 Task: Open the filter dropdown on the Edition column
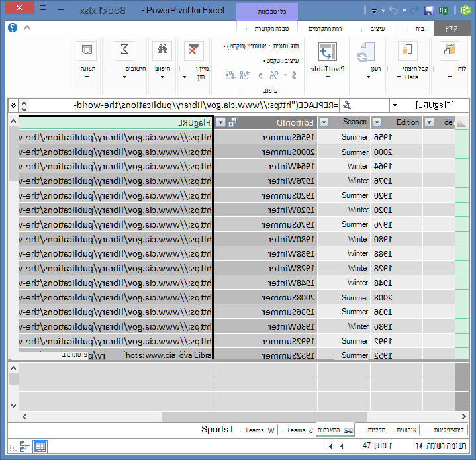click(x=377, y=122)
